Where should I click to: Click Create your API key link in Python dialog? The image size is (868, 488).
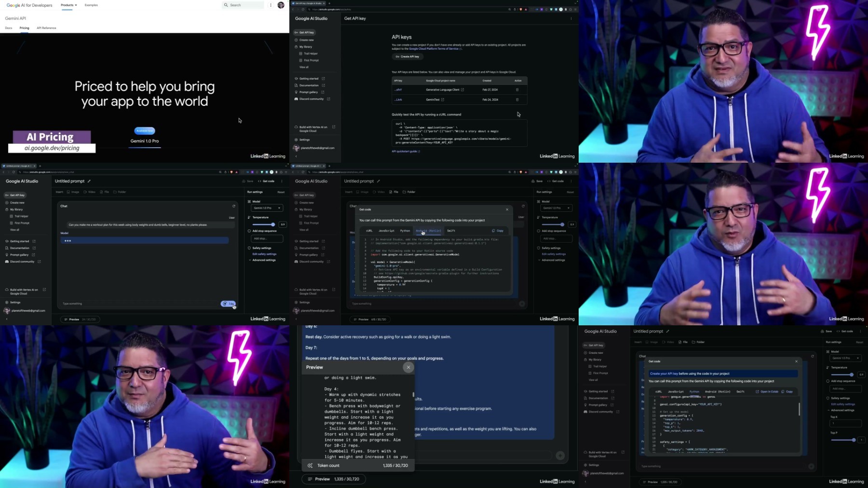pos(664,374)
